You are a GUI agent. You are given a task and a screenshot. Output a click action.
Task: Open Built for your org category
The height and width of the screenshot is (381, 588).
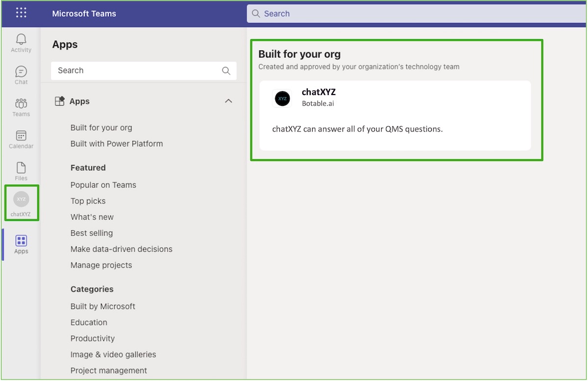[x=101, y=128]
